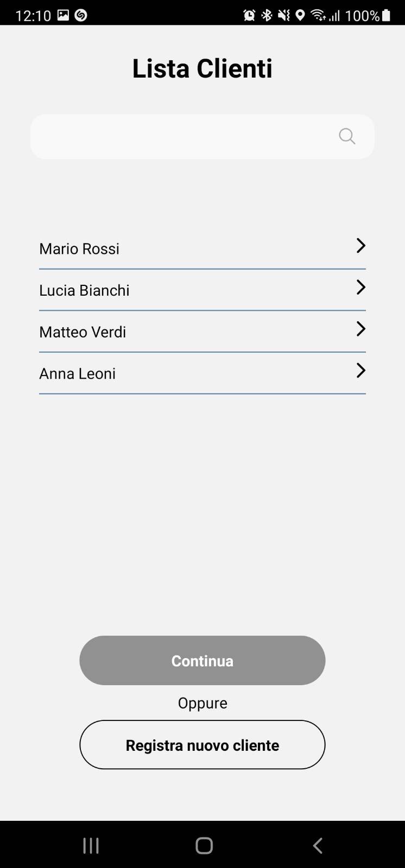The height and width of the screenshot is (868, 405).
Task: Tap Registra nuovo cliente button
Action: [202, 745]
